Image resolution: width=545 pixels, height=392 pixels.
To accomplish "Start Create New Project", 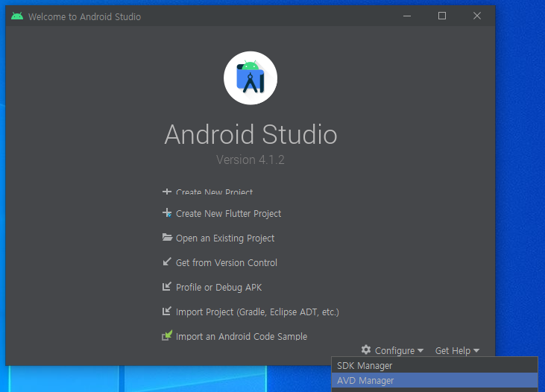I will click(x=214, y=192).
